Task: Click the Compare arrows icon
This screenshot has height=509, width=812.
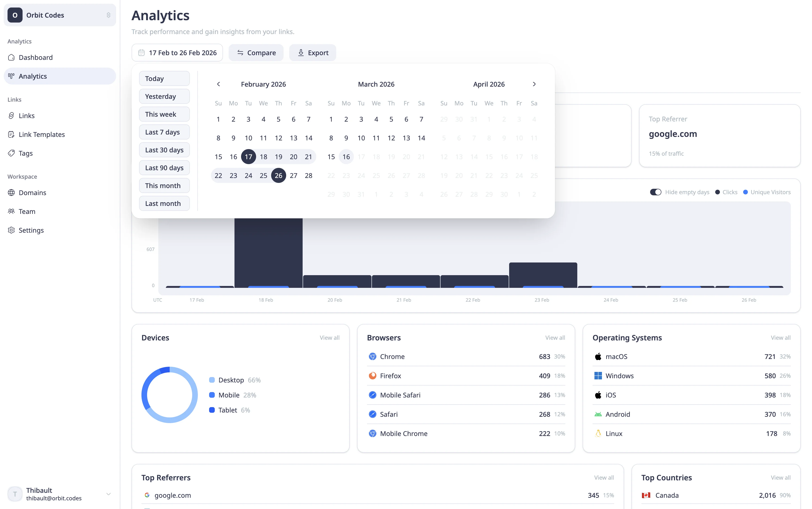Action: [x=240, y=53]
